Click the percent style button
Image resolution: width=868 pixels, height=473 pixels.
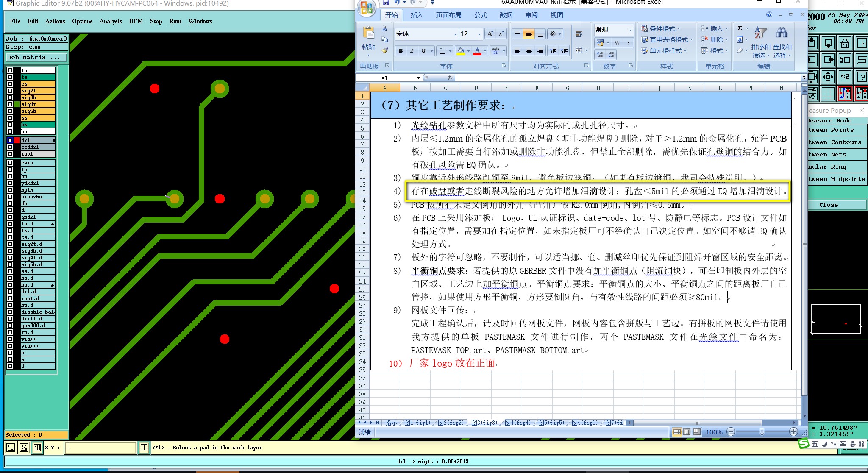[617, 43]
